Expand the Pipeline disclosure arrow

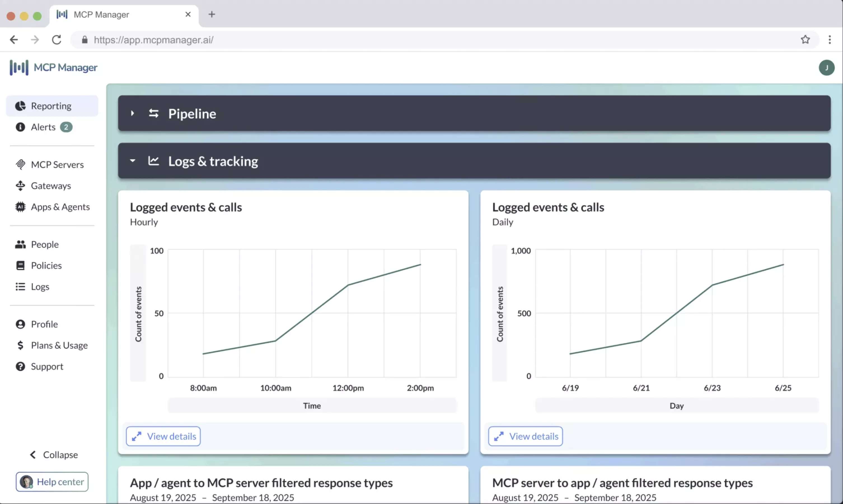[x=132, y=114]
